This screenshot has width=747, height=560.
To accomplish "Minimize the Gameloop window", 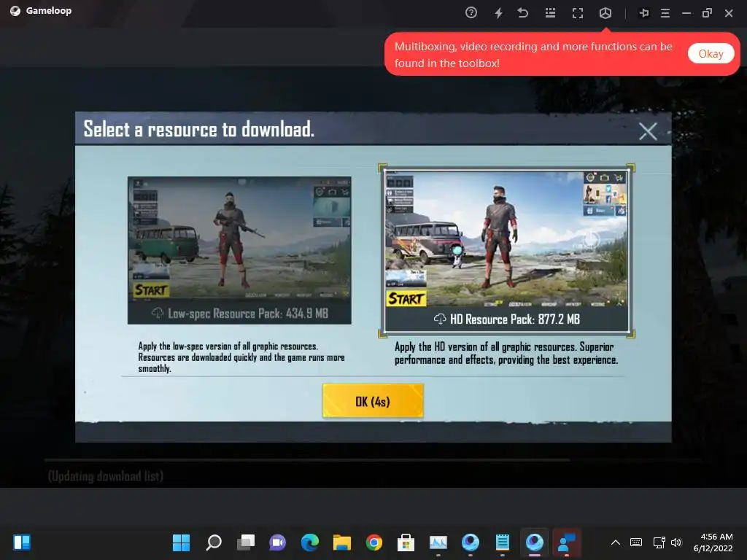I will pos(686,13).
